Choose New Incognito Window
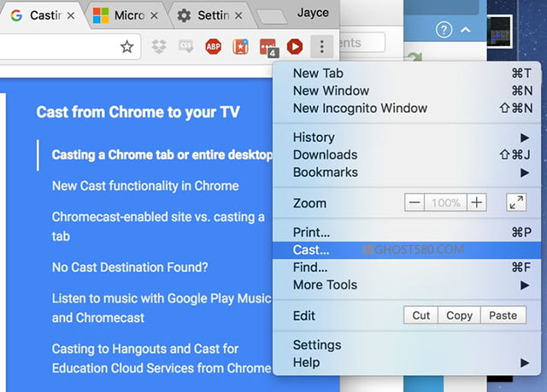This screenshot has height=392, width=547. click(407, 108)
